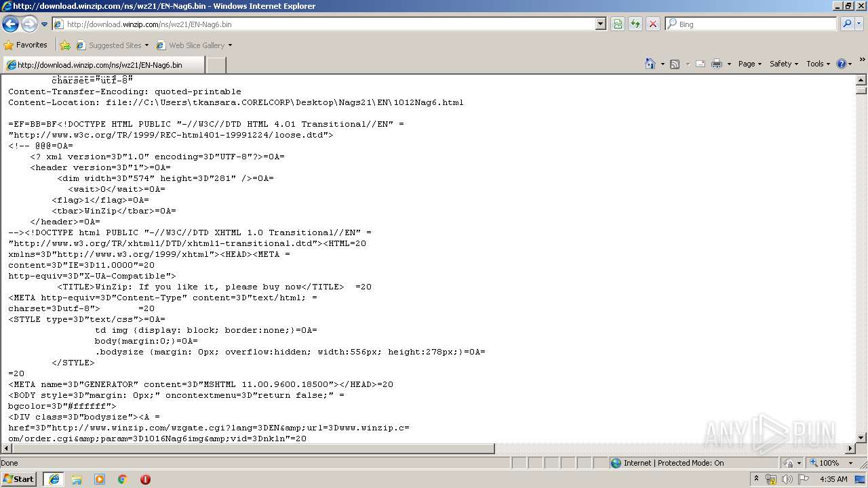
Task: Open the Page menu
Action: pos(749,64)
